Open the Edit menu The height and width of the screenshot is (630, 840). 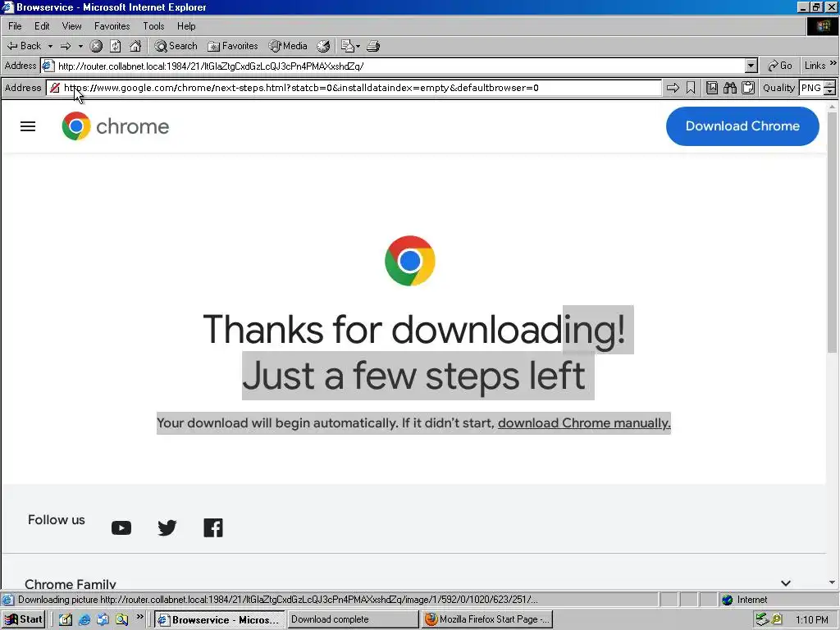pyautogui.click(x=42, y=25)
